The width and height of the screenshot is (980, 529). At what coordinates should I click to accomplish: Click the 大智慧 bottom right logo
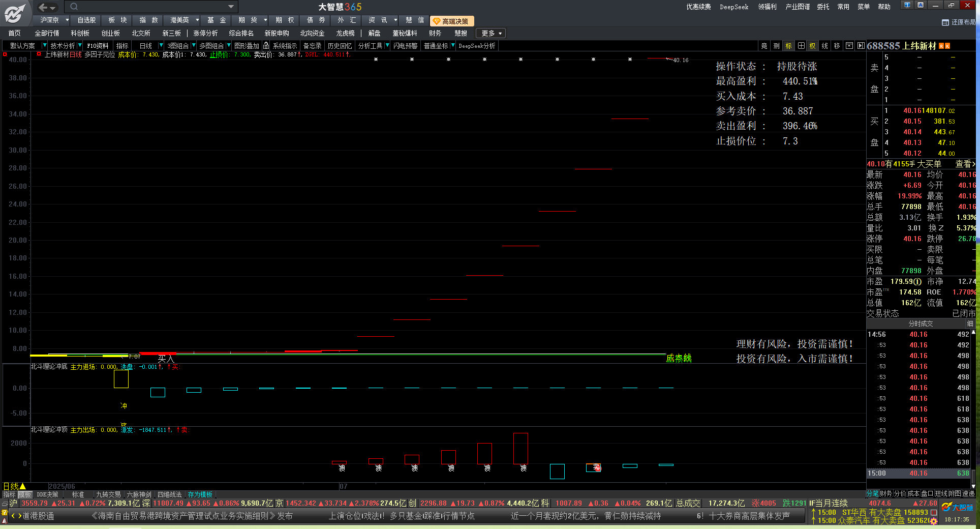tap(958, 507)
